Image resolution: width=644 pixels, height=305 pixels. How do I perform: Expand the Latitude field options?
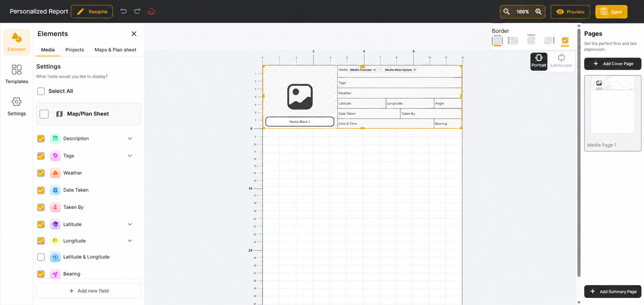point(130,224)
